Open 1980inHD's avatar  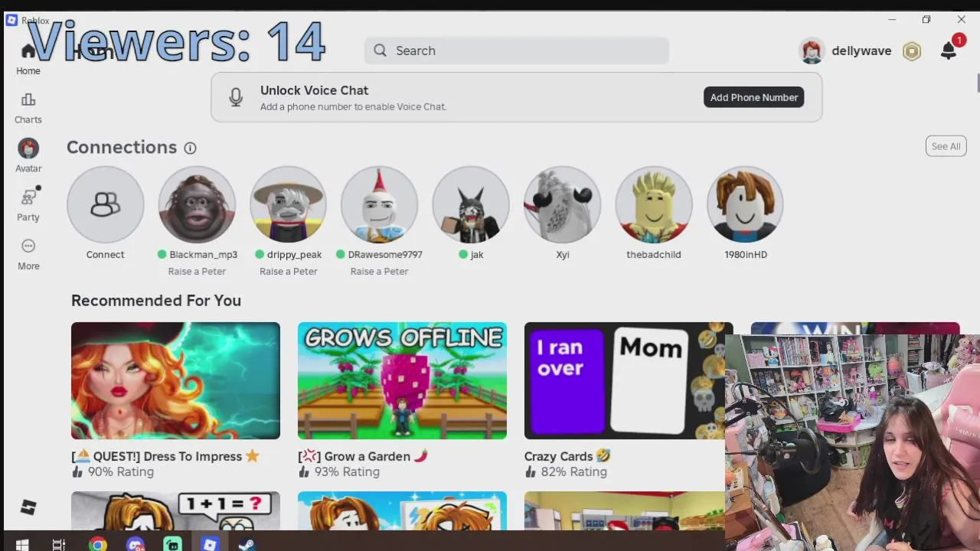tap(745, 204)
